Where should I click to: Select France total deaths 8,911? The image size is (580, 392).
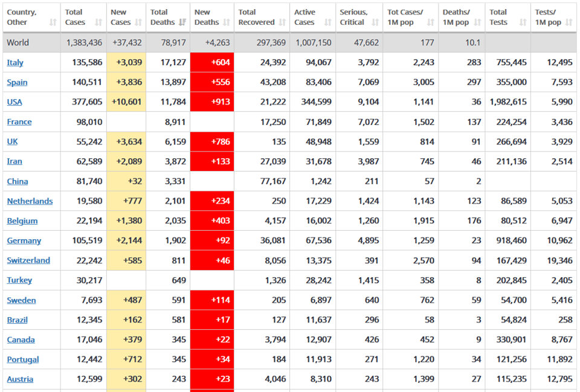(175, 122)
